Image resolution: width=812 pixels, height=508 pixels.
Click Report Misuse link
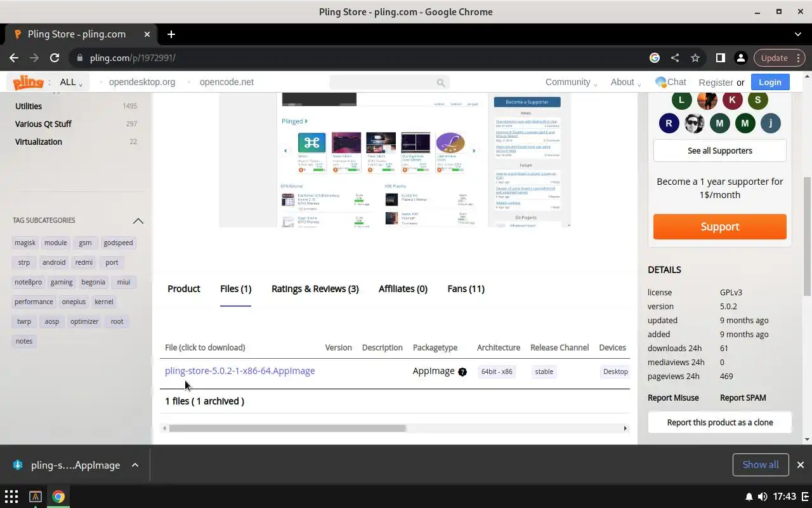[x=673, y=398]
